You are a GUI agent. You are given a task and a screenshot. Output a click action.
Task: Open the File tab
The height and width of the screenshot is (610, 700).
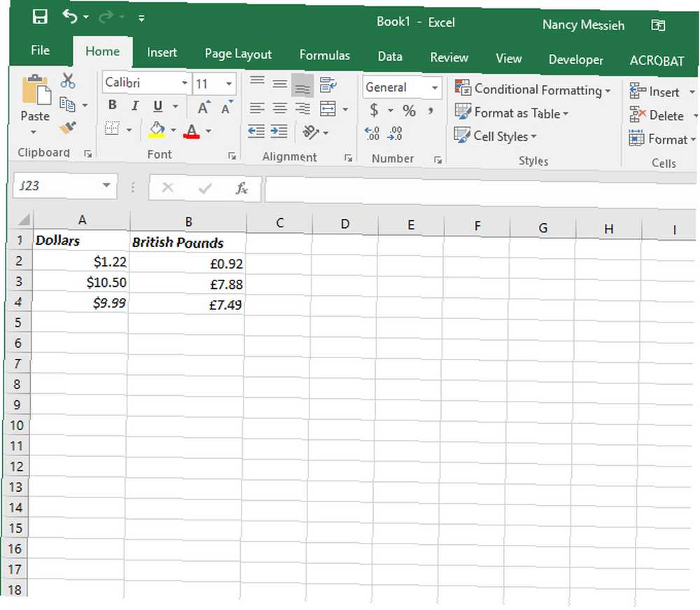pos(40,50)
